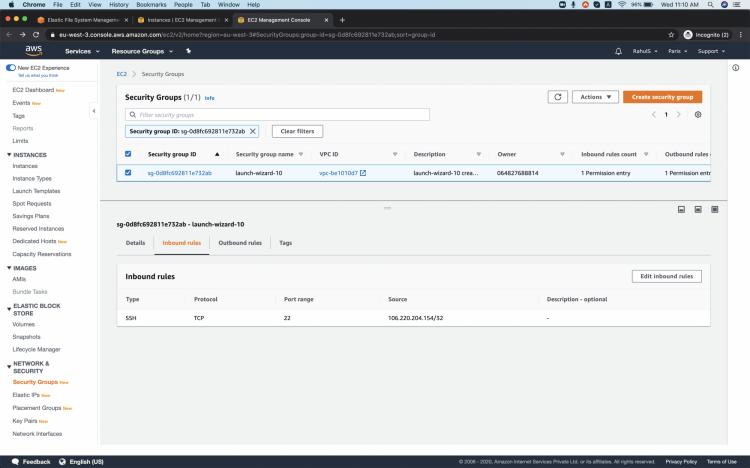Click the notifications bell icon
This screenshot has width=750, height=468.
click(618, 51)
